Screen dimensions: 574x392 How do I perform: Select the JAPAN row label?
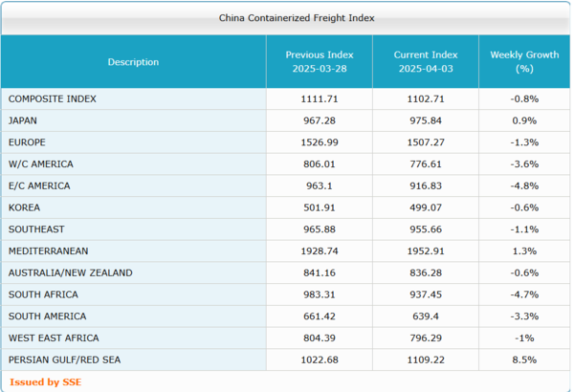point(23,120)
